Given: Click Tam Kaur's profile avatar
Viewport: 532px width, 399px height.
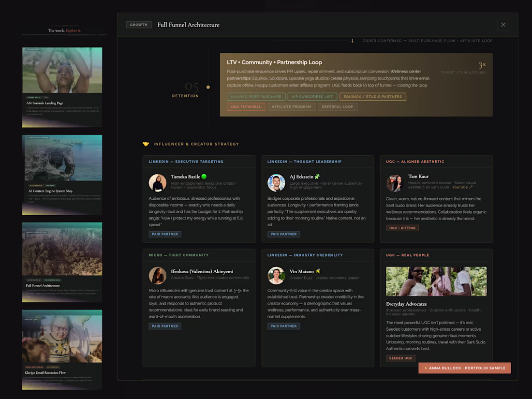Looking at the screenshot, I should (395, 182).
